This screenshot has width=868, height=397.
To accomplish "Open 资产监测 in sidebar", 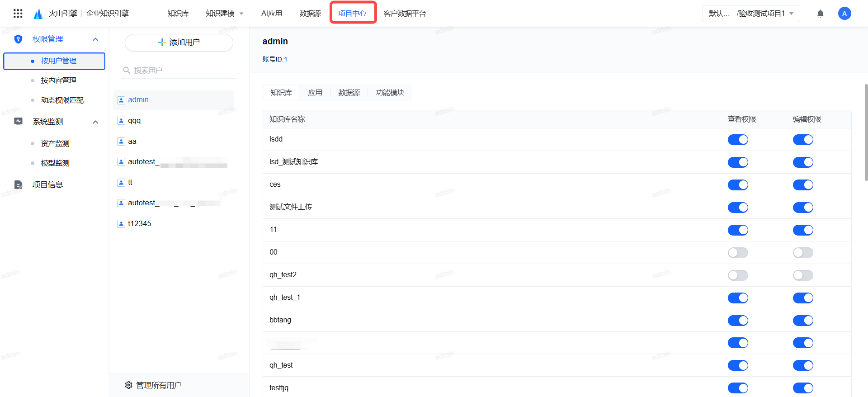I will coord(55,144).
